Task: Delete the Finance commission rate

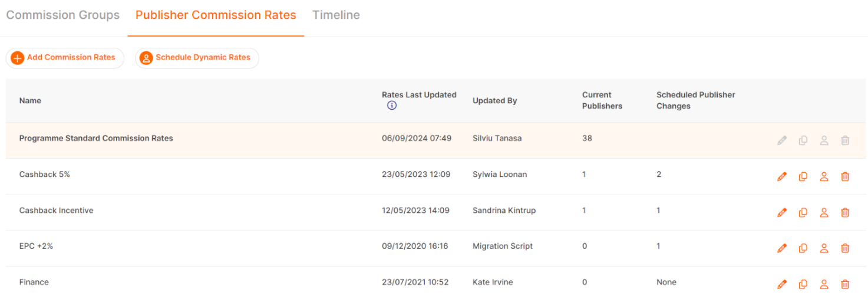Action: click(x=845, y=284)
